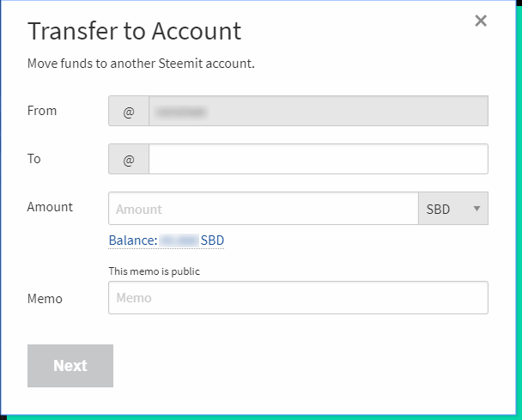Click the @ prefix in the From row
This screenshot has height=420, width=522.
coord(129,112)
